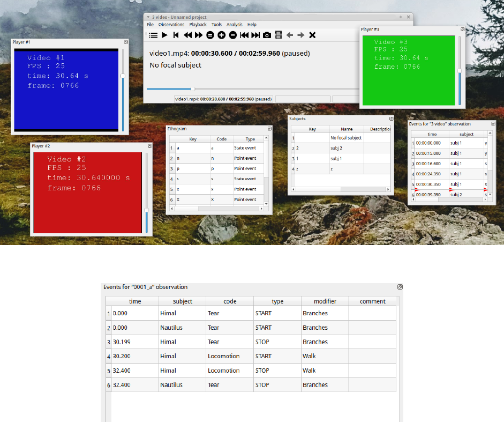This screenshot has width=504, height=422.
Task: Open window menu arrow beside "3 video" title
Action: click(x=148, y=17)
